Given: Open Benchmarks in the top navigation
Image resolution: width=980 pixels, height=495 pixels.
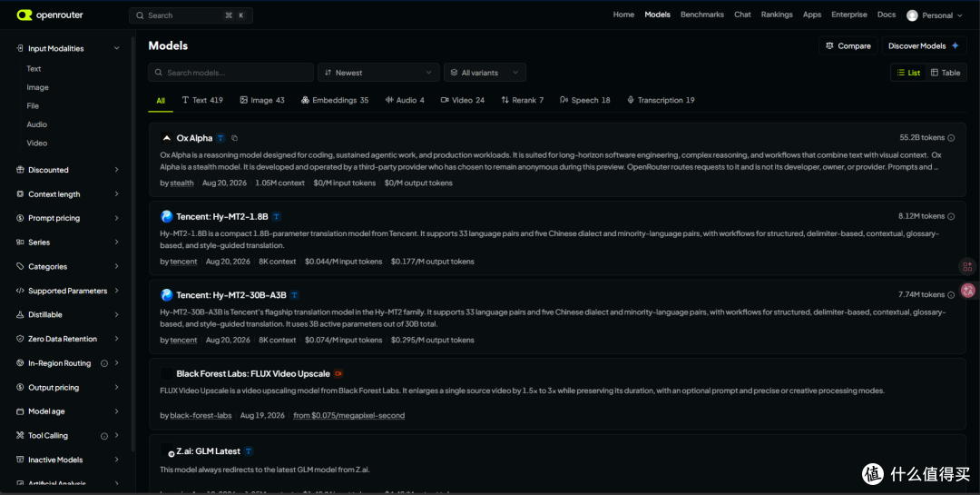Looking at the screenshot, I should (x=701, y=15).
